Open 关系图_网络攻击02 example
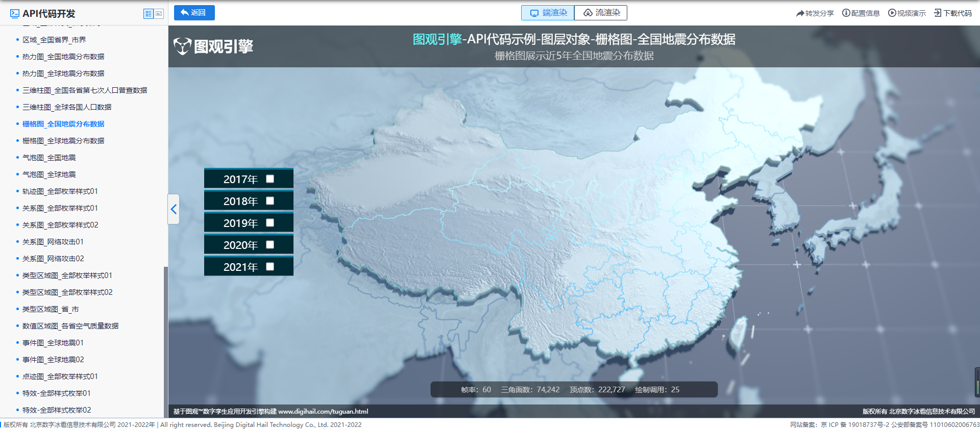The height and width of the screenshot is (430, 980). click(53, 259)
